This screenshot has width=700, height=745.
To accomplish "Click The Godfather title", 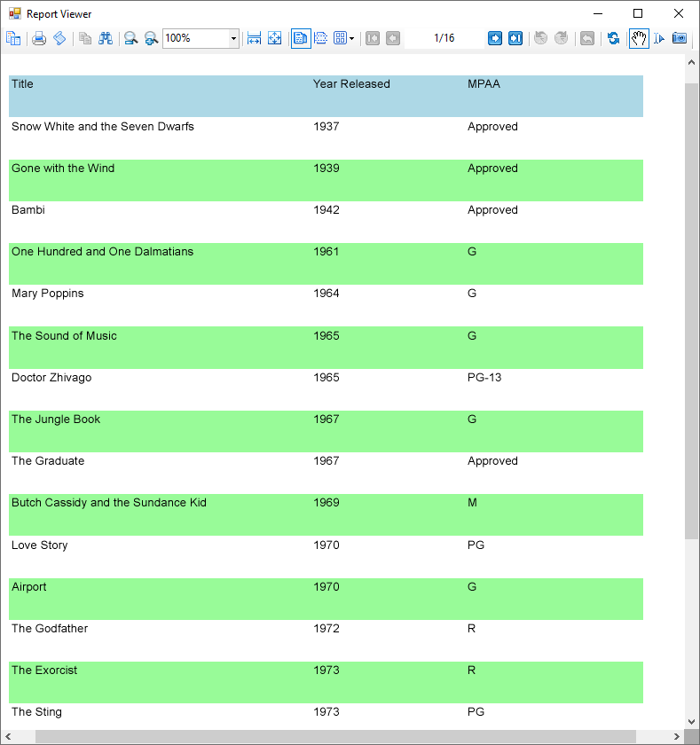I will coord(50,629).
